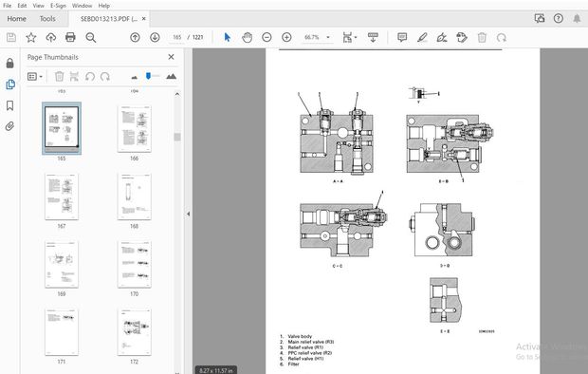588x374 pixels.
Task: Click the page number field showing 165
Action: point(177,37)
